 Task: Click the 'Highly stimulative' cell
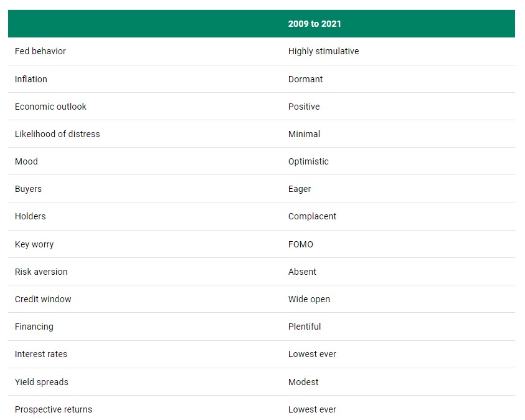pos(323,51)
